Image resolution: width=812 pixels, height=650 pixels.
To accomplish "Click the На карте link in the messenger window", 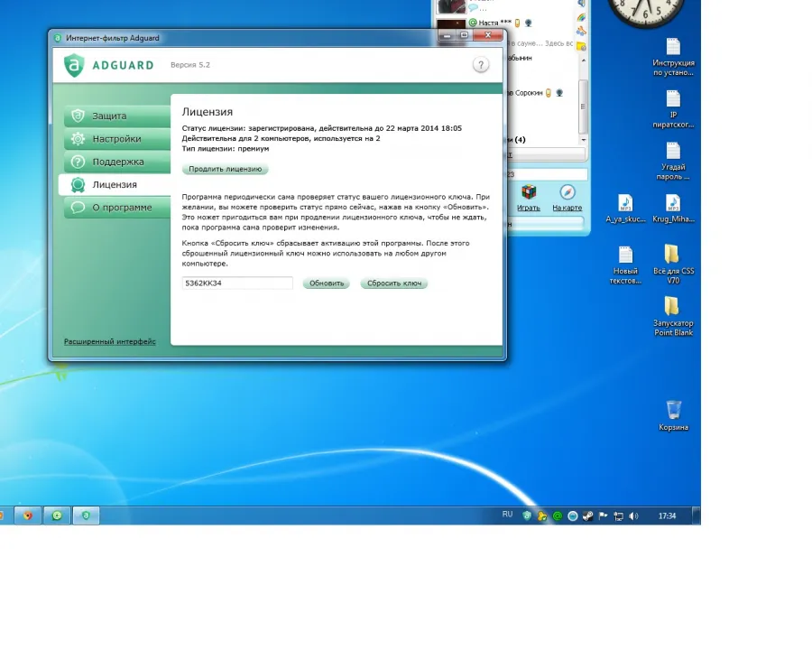I will pos(567,208).
